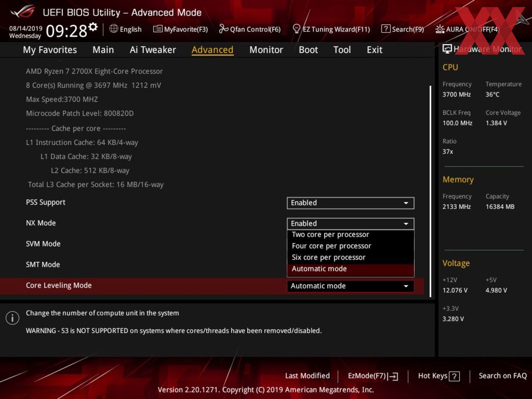Screen dimensions: 532x399
Task: Click Max Speed:3700 MHZ line
Action: coord(62,99)
